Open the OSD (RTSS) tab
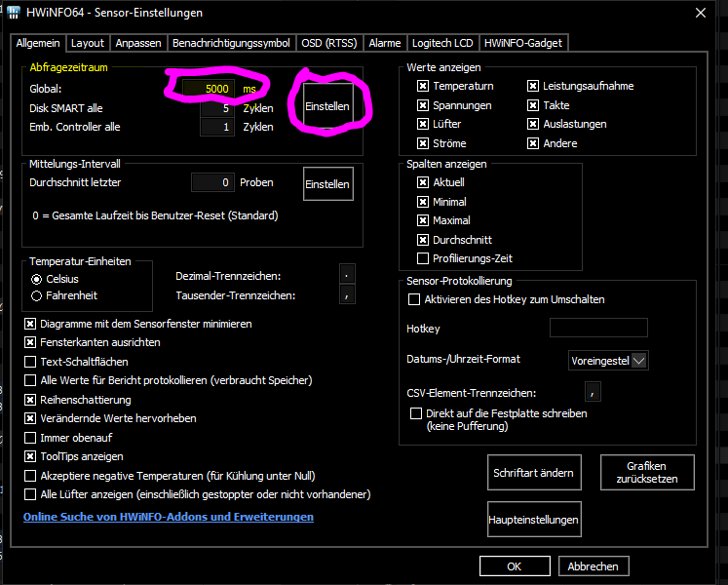The height and width of the screenshot is (585, 728). pyautogui.click(x=329, y=43)
